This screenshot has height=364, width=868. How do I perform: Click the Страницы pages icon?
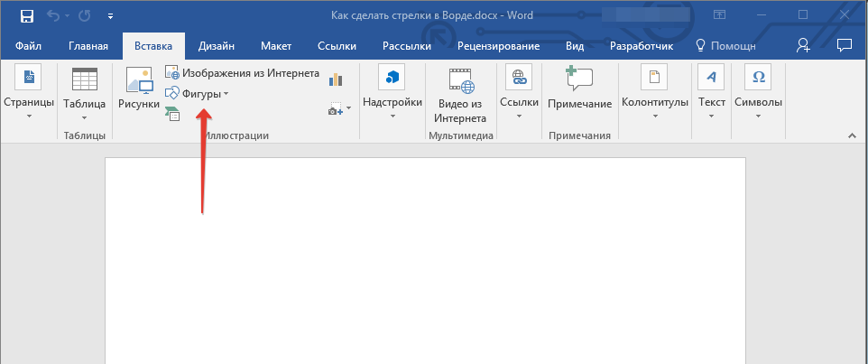coord(28,77)
